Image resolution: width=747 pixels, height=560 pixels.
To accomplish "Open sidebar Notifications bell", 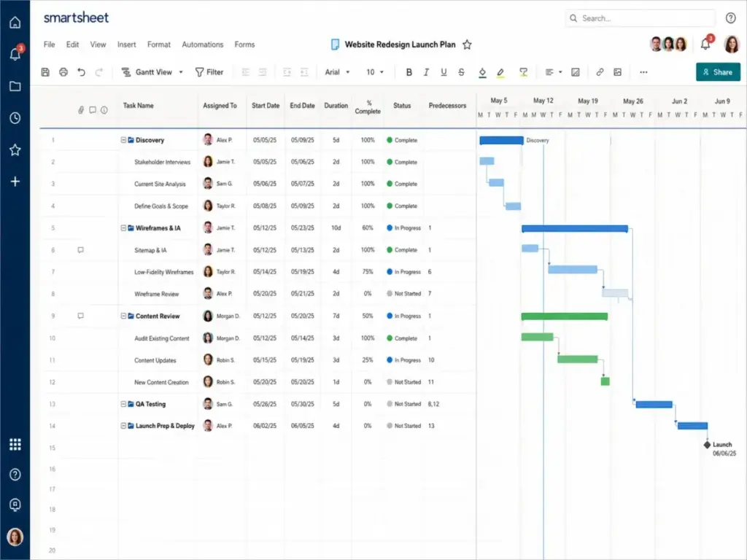I will coord(15,54).
